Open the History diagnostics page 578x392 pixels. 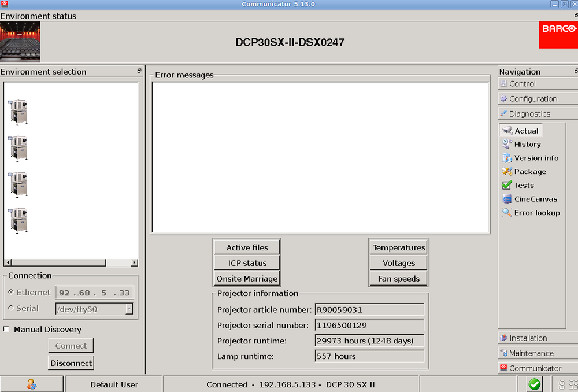(521, 144)
